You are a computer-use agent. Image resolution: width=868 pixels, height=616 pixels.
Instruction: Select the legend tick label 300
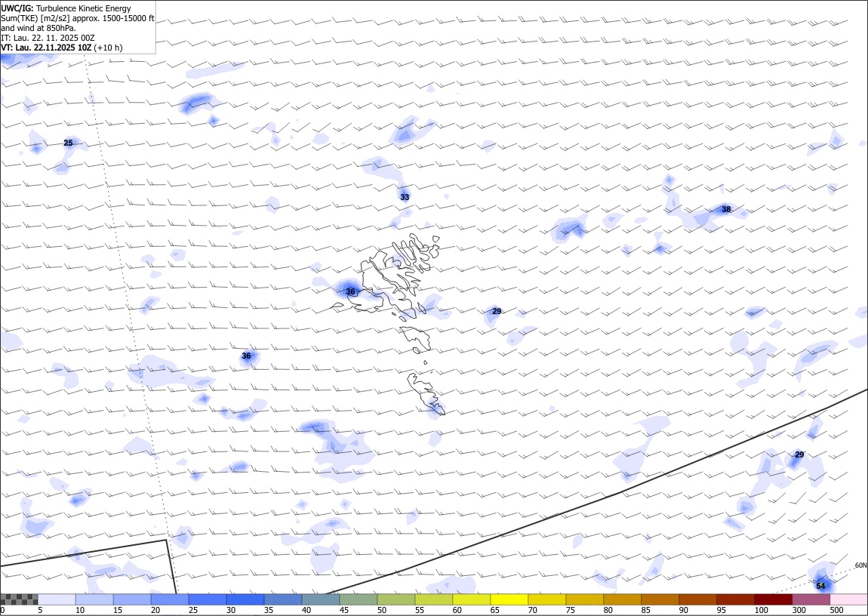(x=799, y=611)
